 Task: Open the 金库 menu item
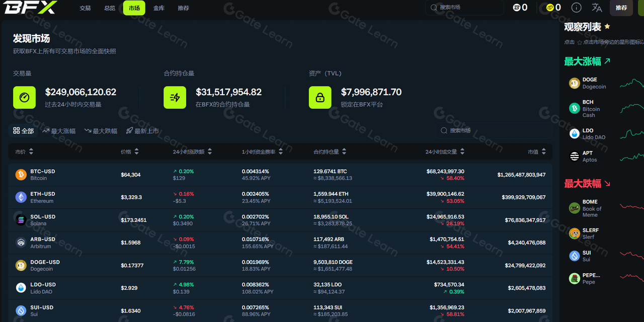159,8
